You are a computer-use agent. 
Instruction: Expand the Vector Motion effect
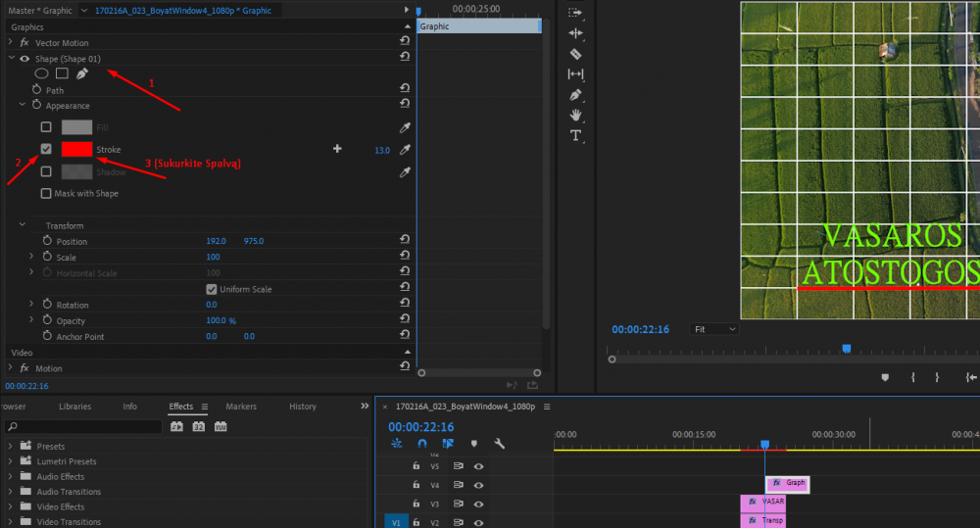click(x=11, y=43)
